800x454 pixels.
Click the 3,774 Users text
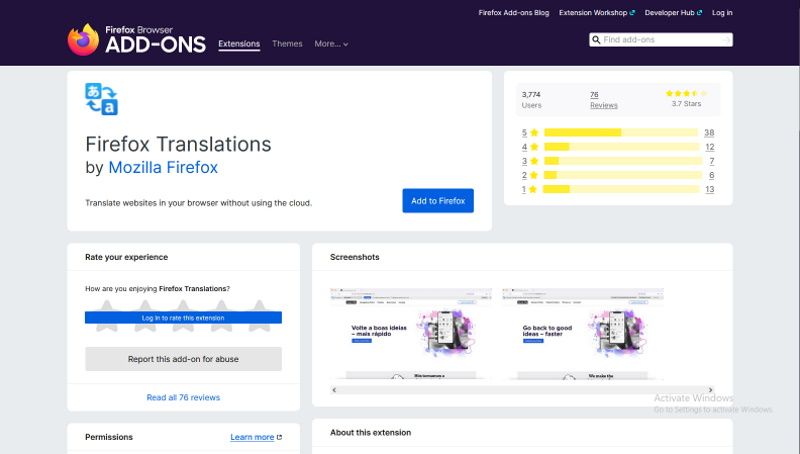point(531,100)
